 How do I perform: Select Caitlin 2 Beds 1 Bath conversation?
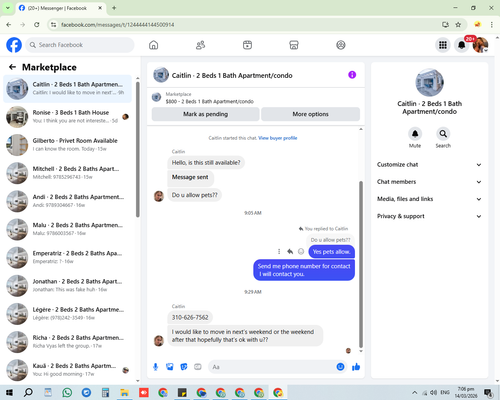point(67,89)
